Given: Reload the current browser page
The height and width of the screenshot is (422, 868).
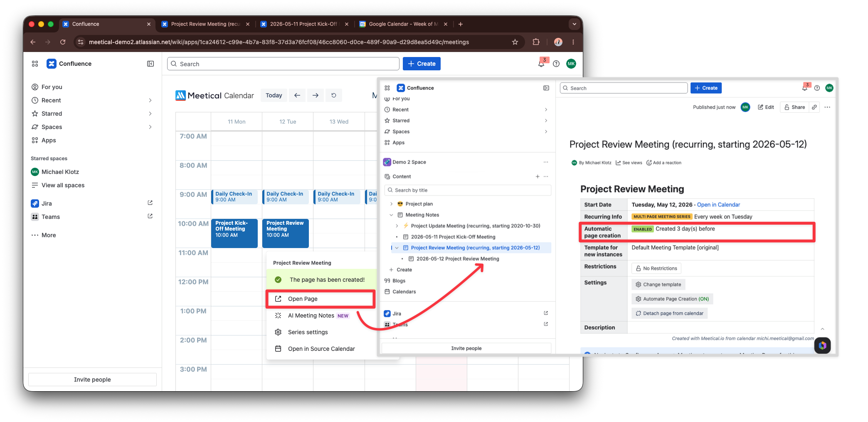Looking at the screenshot, I should click(x=63, y=42).
